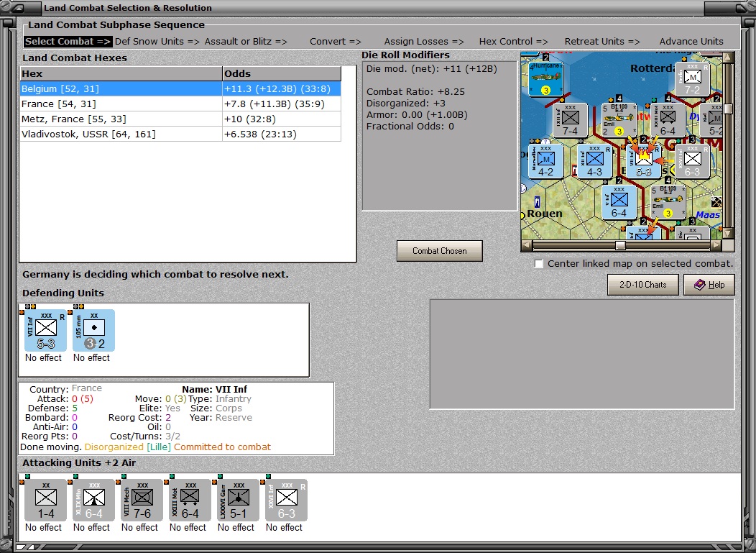Click the Combat Chosen button
Image resolution: width=756 pixels, height=553 pixels.
click(439, 251)
